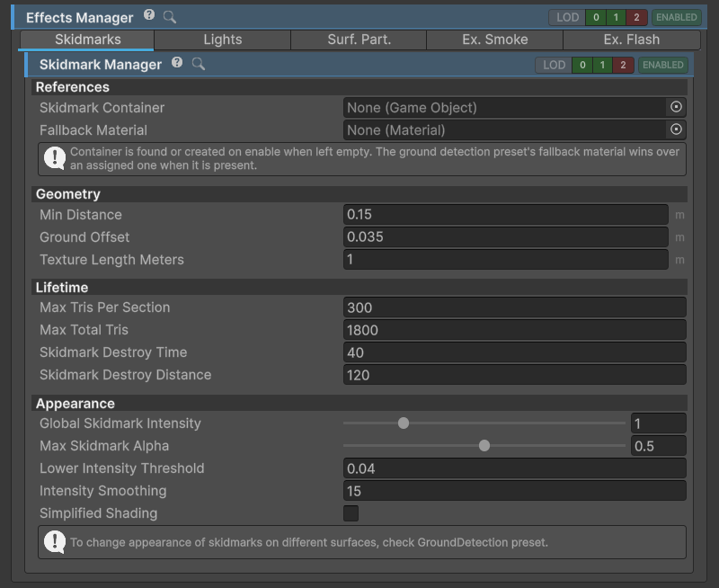The image size is (719, 588).
Task: Click the Simplified Shading label
Action: pyautogui.click(x=98, y=513)
